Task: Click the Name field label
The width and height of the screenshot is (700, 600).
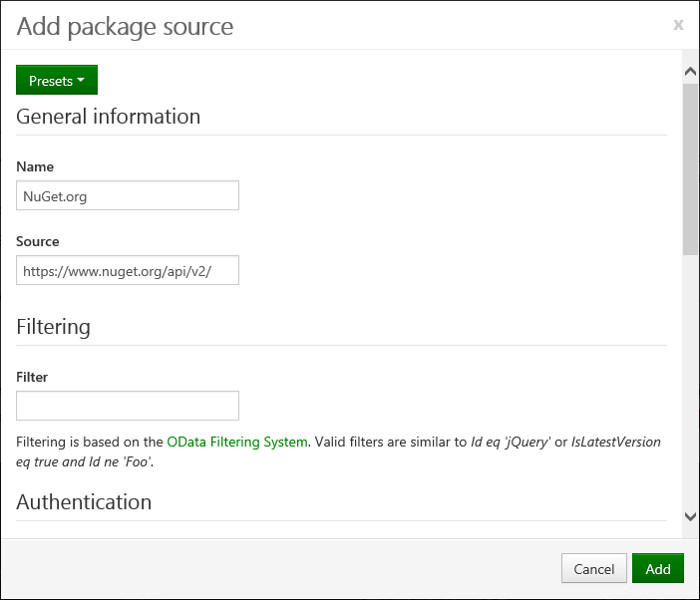Action: [x=35, y=166]
